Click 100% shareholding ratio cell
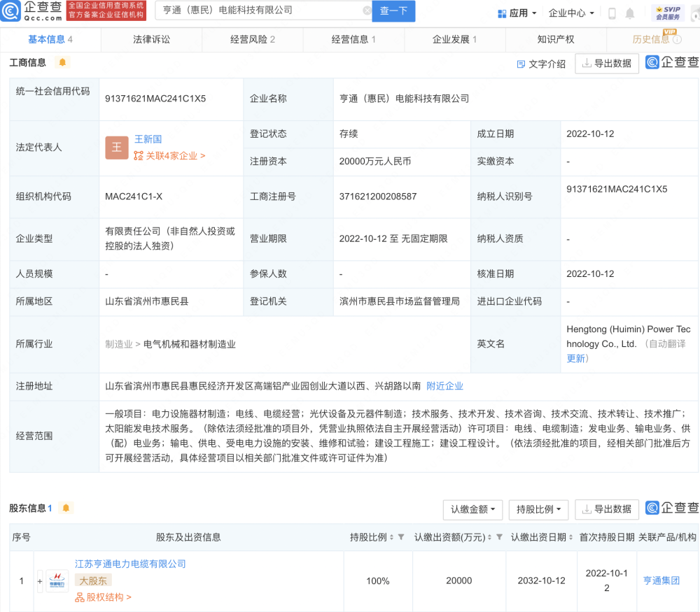Viewport: 700px width, 612px height. [x=378, y=581]
